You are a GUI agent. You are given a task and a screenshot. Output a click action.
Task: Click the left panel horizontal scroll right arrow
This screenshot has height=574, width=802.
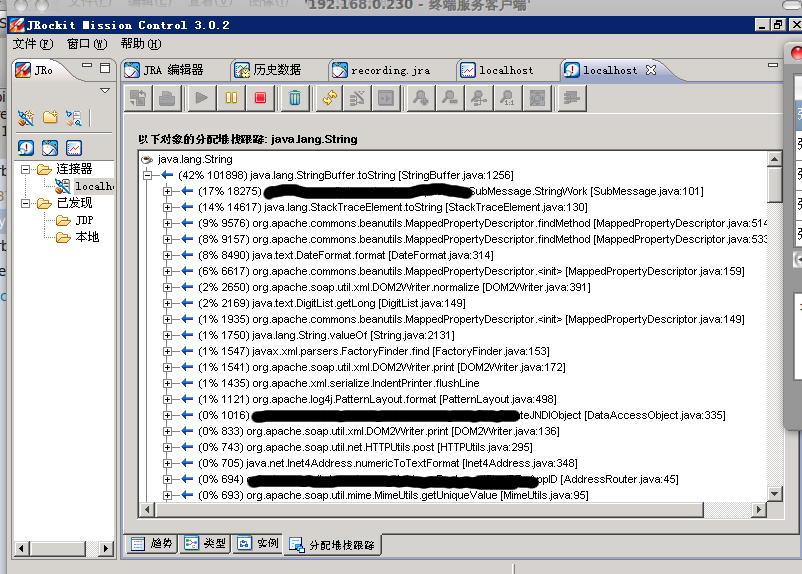point(105,548)
